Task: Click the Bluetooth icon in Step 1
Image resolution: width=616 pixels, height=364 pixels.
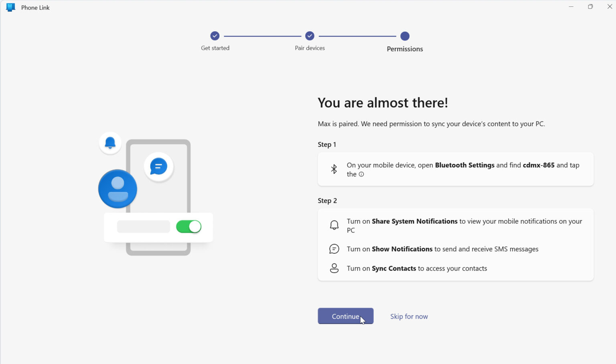Action: coord(334,169)
